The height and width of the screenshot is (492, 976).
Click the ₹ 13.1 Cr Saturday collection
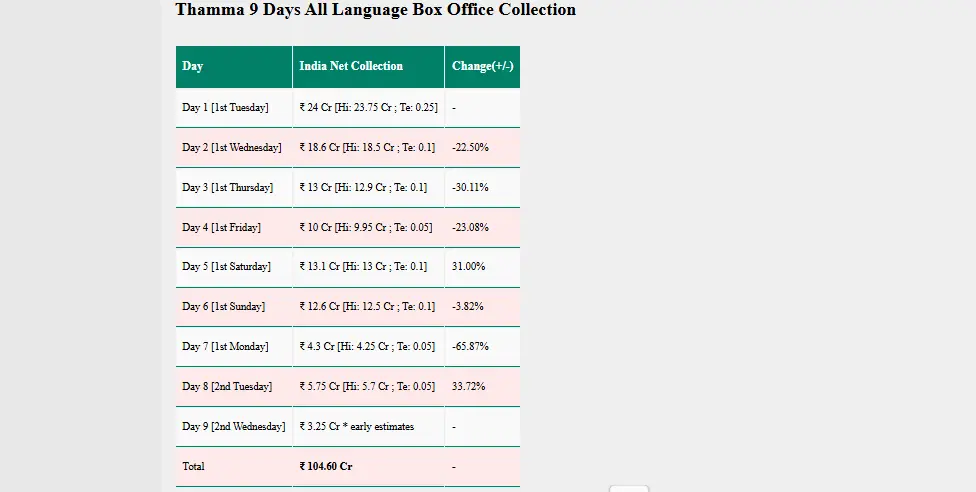[x=363, y=267]
